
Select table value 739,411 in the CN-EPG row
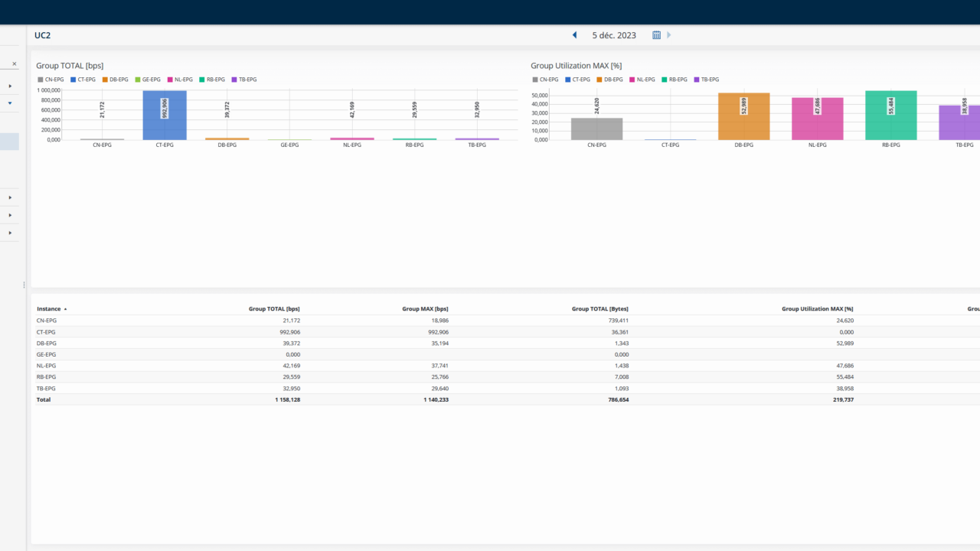tap(619, 321)
